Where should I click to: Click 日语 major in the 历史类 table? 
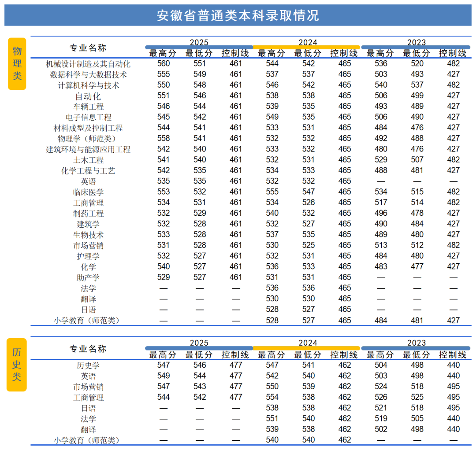click(88, 408)
